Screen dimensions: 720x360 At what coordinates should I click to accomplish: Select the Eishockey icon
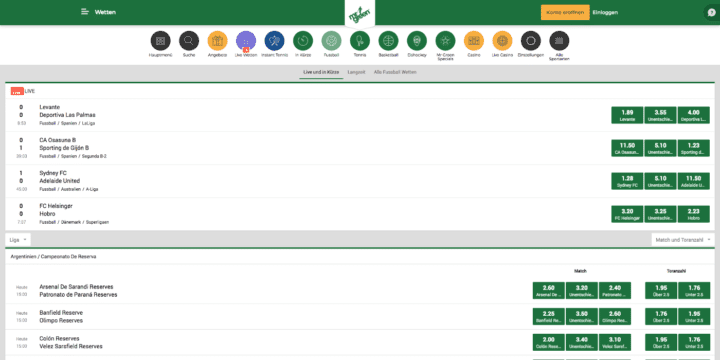tap(416, 41)
